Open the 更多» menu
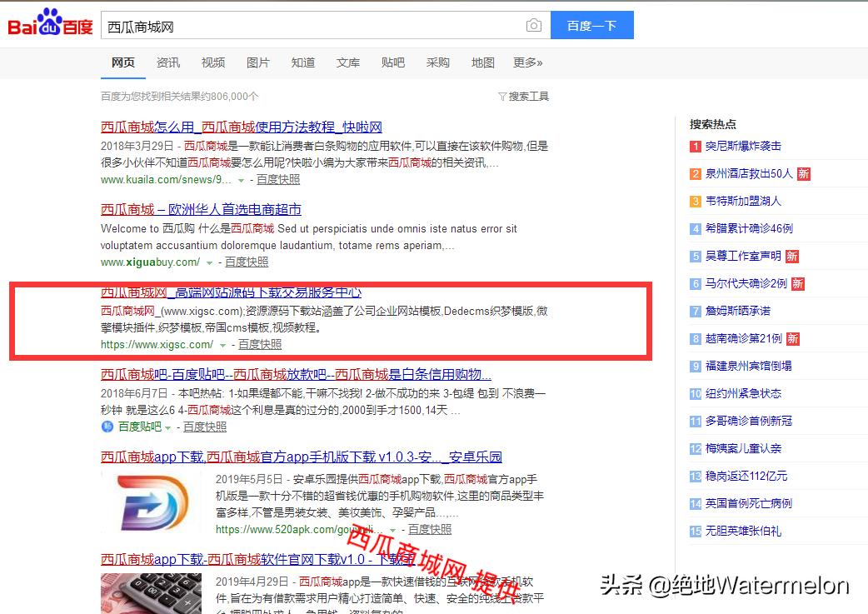The height and width of the screenshot is (614, 868). click(x=527, y=62)
